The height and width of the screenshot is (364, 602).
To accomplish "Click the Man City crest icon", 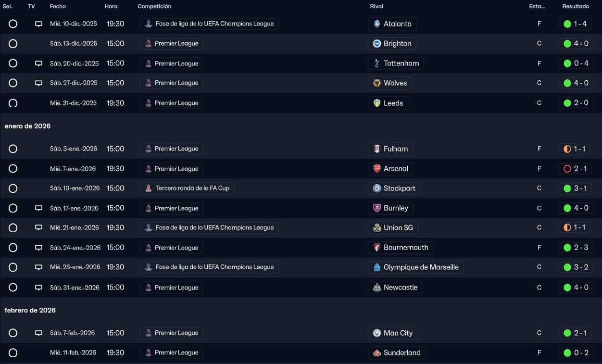I will 377,333.
